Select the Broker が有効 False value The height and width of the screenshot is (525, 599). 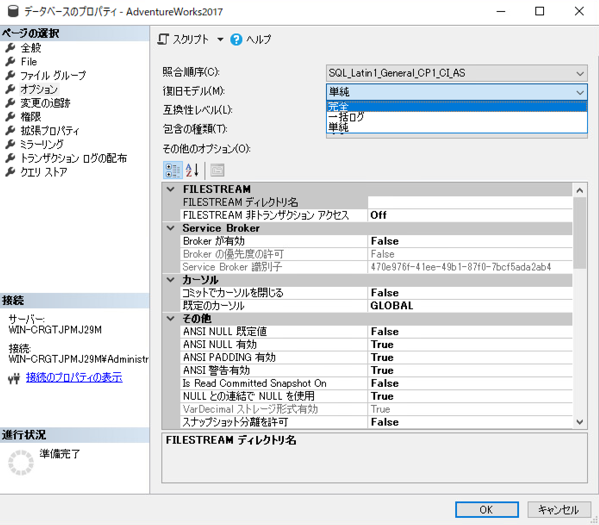coord(470,241)
